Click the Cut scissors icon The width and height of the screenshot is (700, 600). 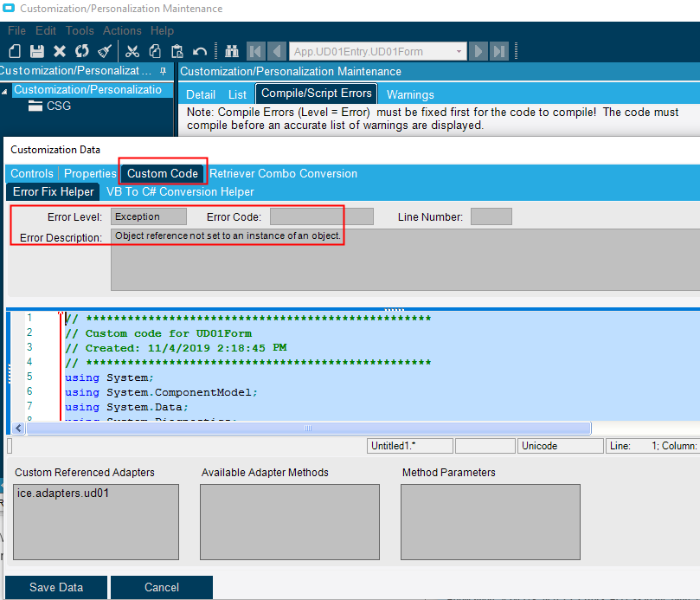coord(132,52)
